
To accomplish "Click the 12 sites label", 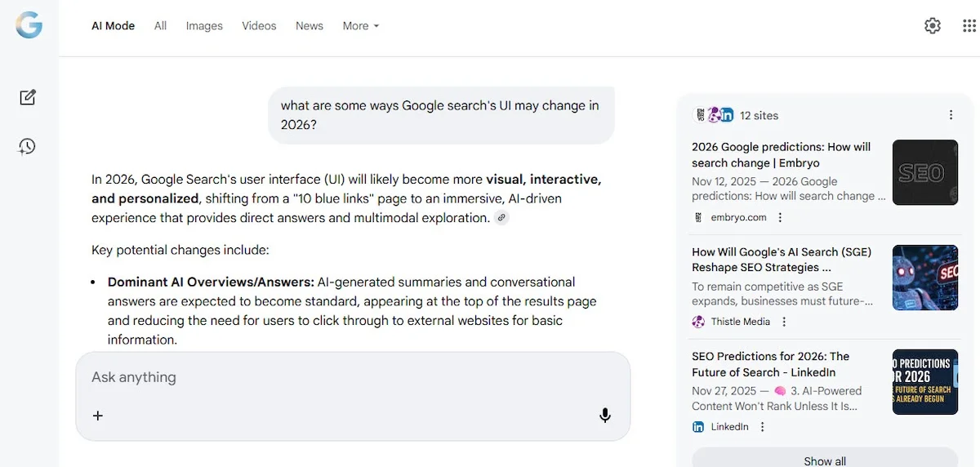I will pos(759,115).
